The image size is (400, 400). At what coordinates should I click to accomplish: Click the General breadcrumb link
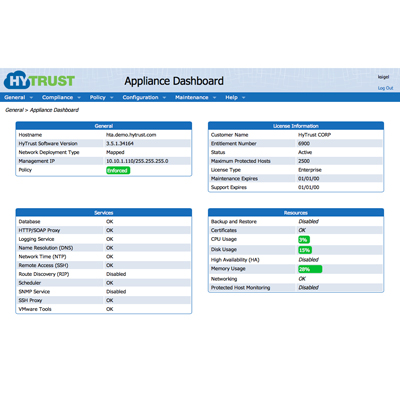[x=14, y=110]
